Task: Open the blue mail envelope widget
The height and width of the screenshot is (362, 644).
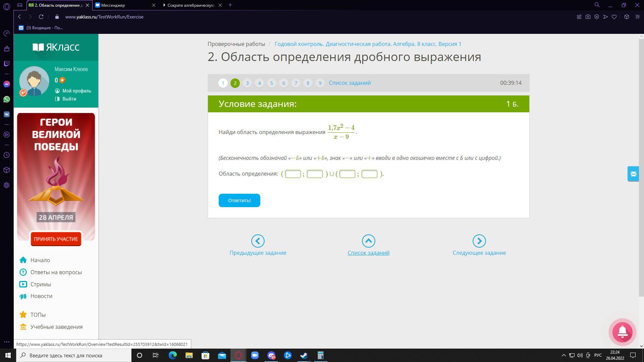Action: [x=633, y=174]
